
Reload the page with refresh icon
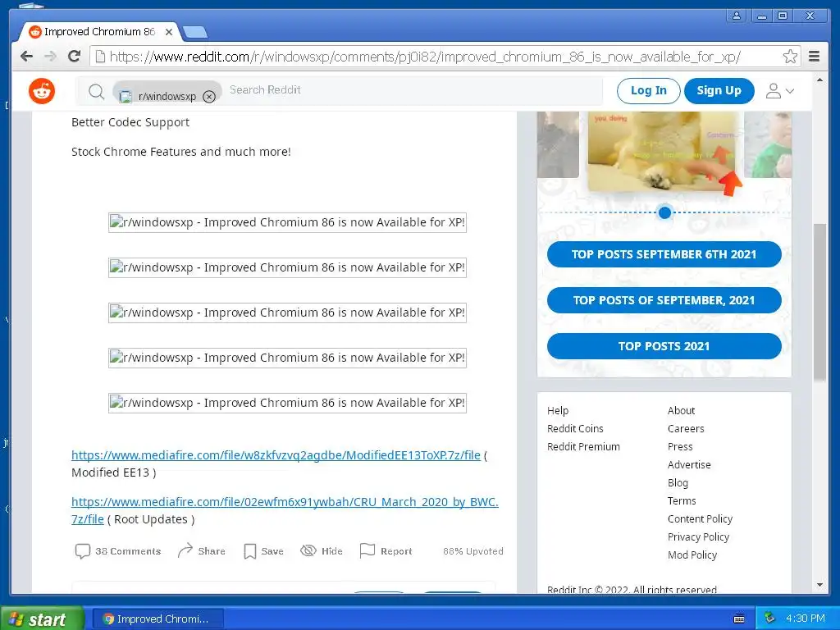(75, 57)
